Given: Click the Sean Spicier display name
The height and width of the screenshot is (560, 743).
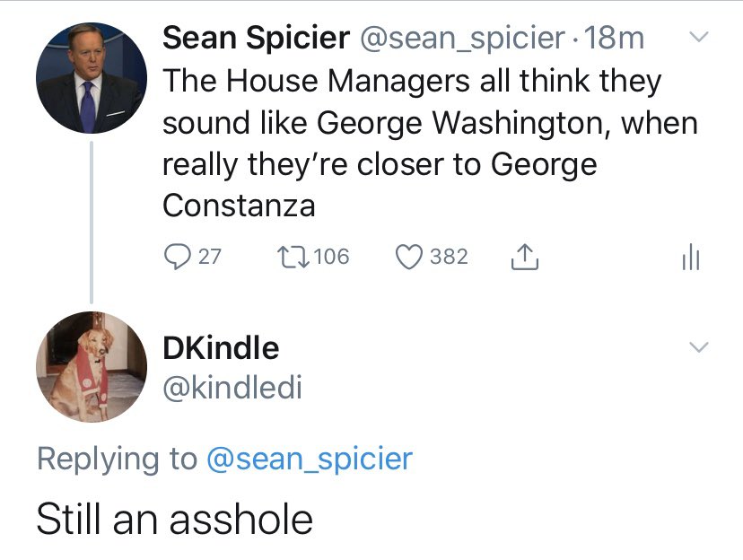Looking at the screenshot, I should pos(256,38).
